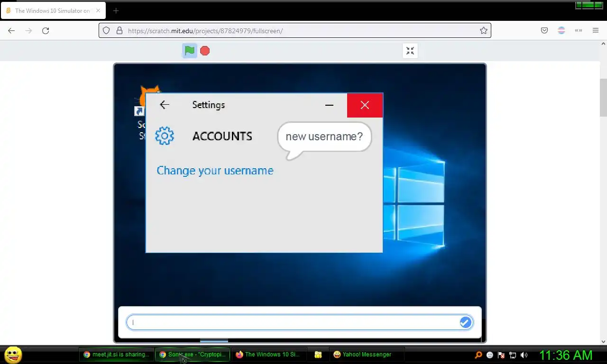
Task: Jump down using the scrollbar's bottom arrow
Action: pos(603,341)
